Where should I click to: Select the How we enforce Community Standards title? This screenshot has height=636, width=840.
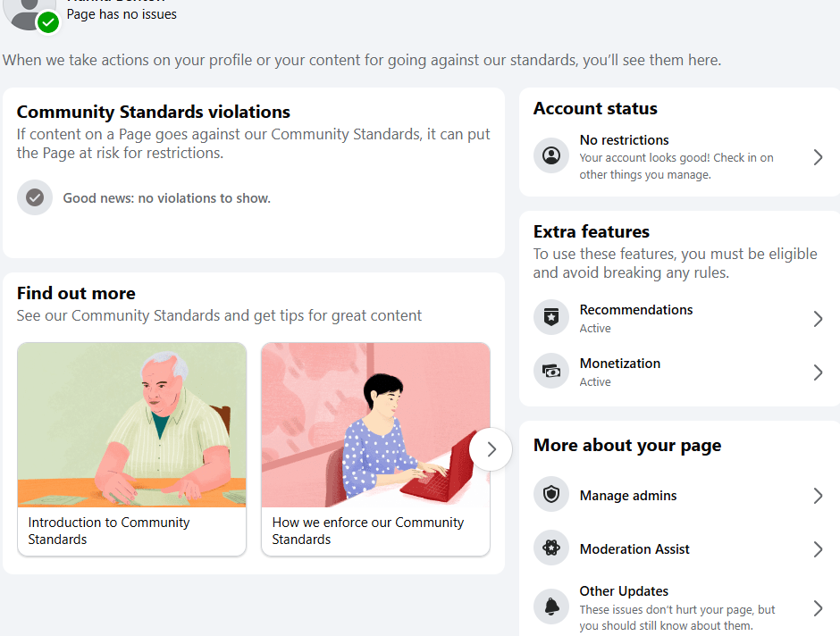click(368, 531)
